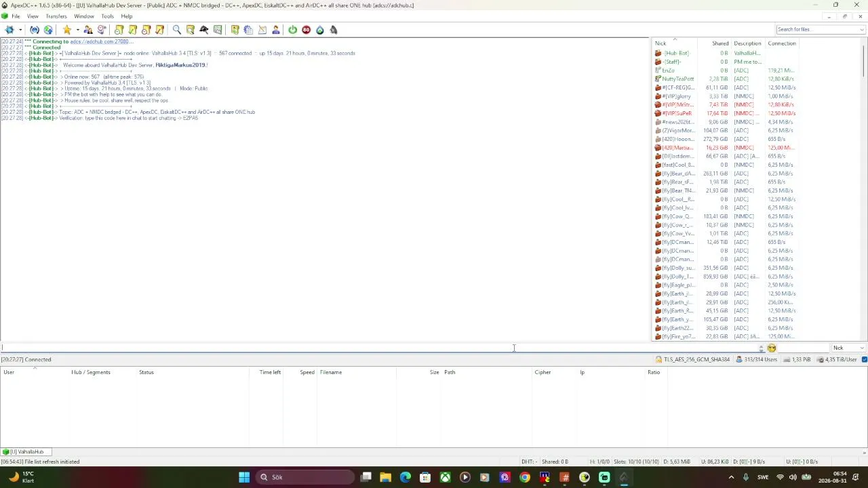This screenshot has height=488, width=868.
Task: Click the adcs://adchub.com hub address link
Action: click(x=100, y=42)
